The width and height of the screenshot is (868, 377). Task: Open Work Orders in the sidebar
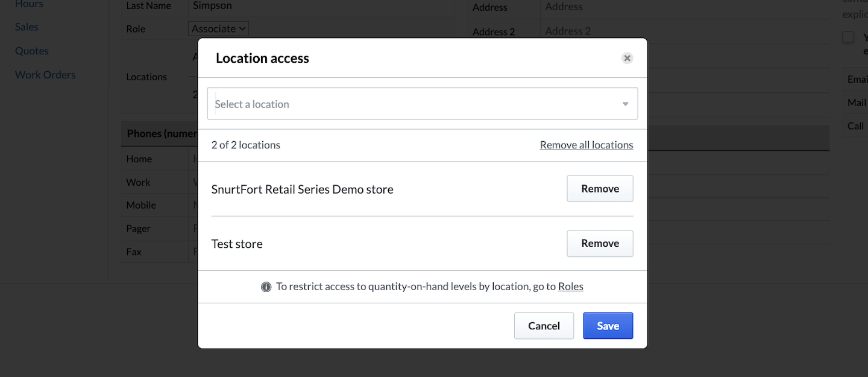click(45, 75)
